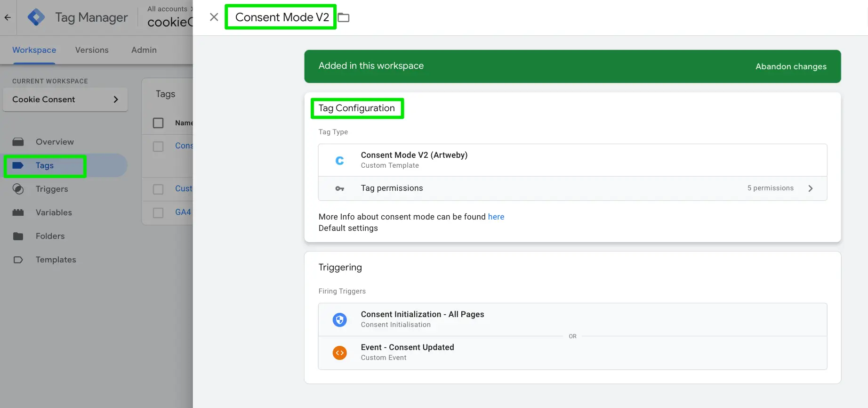868x408 pixels.
Task: Click the Tags list heading
Action: [165, 94]
